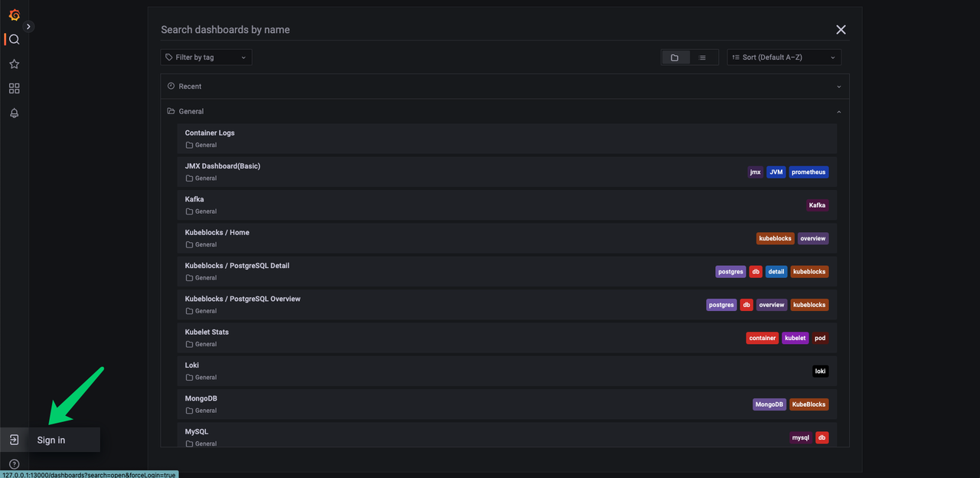This screenshot has width=980, height=478.
Task: Open the Kafka dashboard
Action: (x=507, y=205)
